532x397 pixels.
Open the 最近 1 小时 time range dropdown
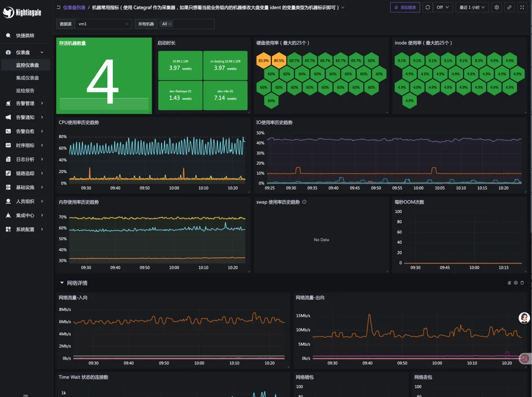pos(472,7)
